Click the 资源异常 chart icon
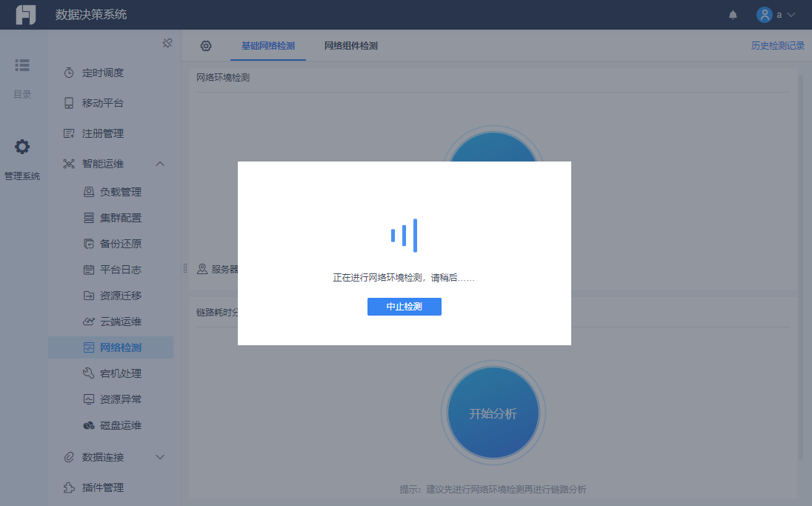The height and width of the screenshot is (506, 812). pos(89,399)
